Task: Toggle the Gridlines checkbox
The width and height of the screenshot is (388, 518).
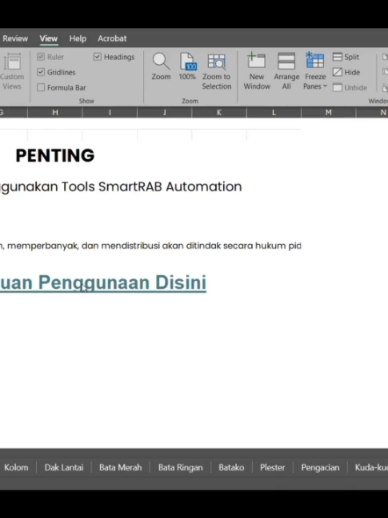Action: tap(41, 72)
